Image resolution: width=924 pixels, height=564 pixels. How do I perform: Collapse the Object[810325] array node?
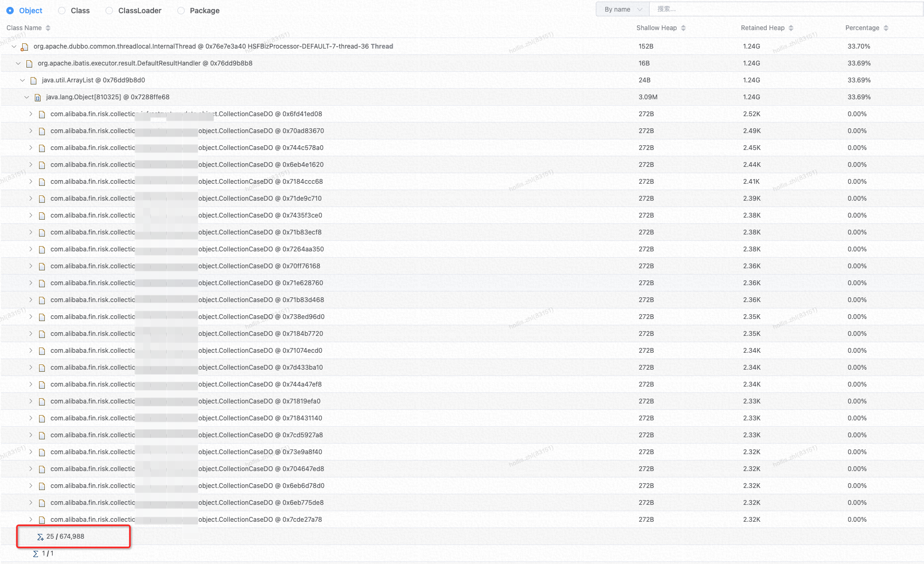26,97
